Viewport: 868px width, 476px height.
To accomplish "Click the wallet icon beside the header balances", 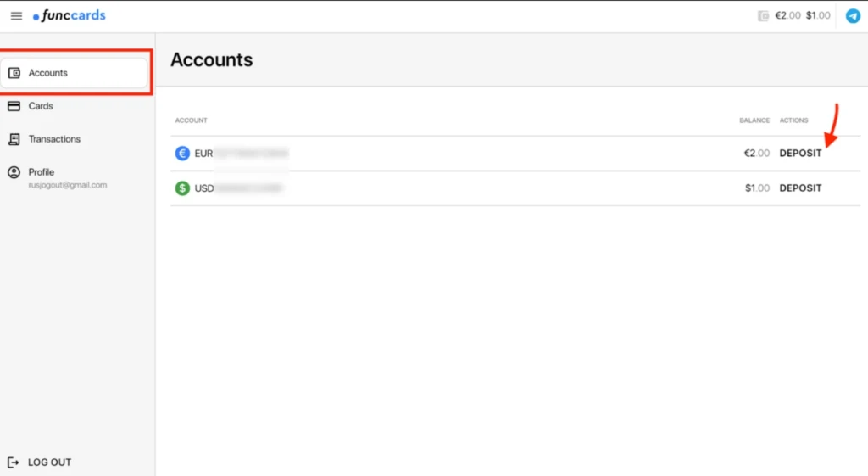I will 764,15.
